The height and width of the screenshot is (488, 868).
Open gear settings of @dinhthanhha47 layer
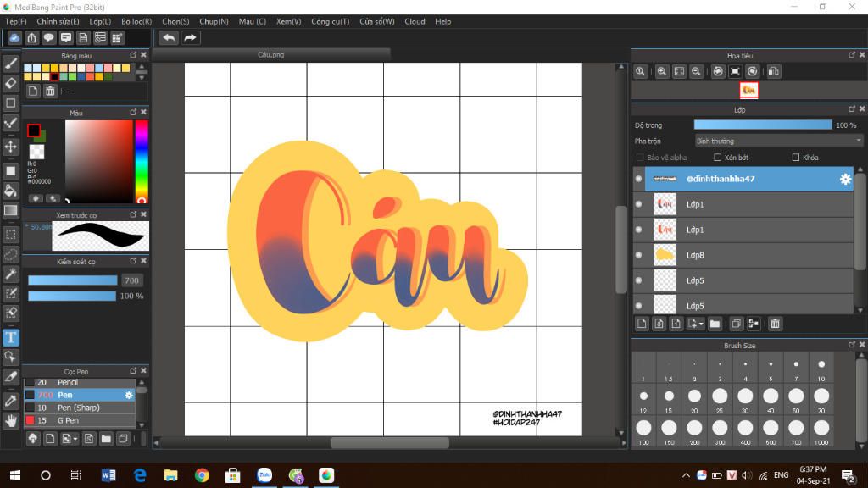tap(845, 179)
